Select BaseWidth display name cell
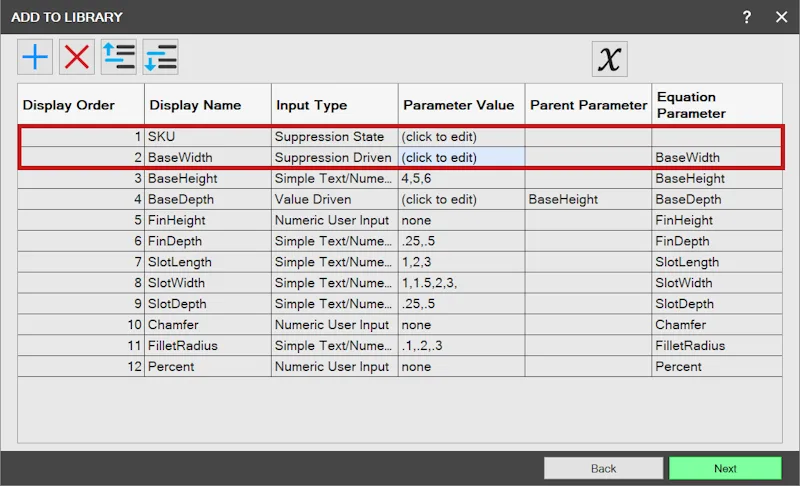The width and height of the screenshot is (800, 486). click(208, 158)
